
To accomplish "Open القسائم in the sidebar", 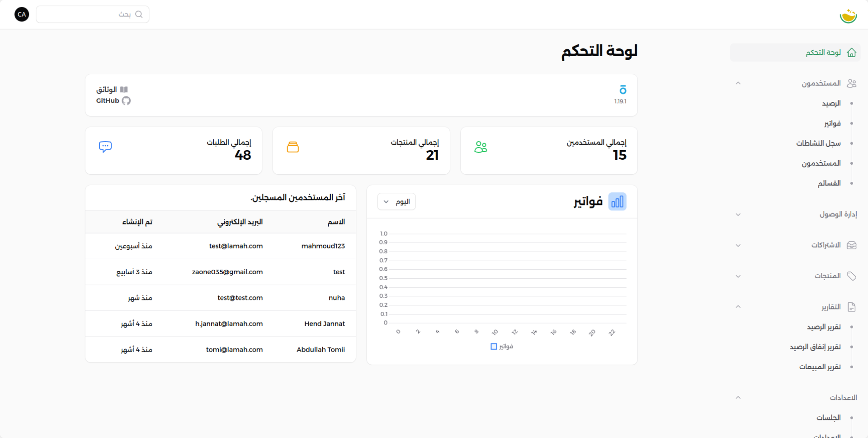I will coord(829,183).
